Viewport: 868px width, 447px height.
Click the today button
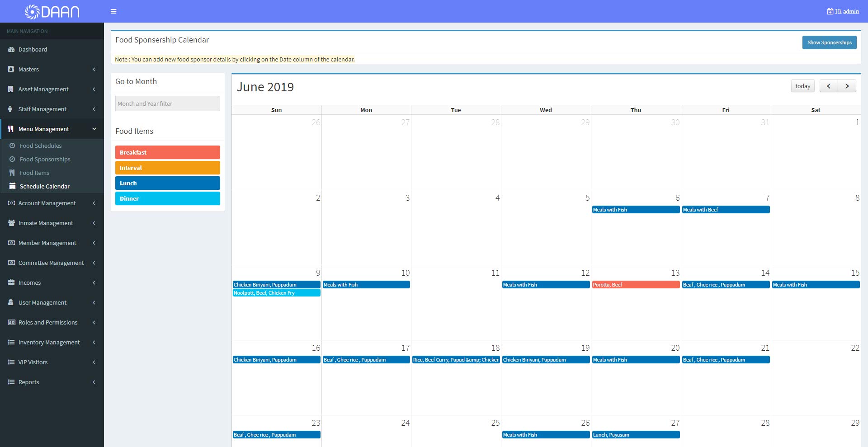[x=802, y=86]
